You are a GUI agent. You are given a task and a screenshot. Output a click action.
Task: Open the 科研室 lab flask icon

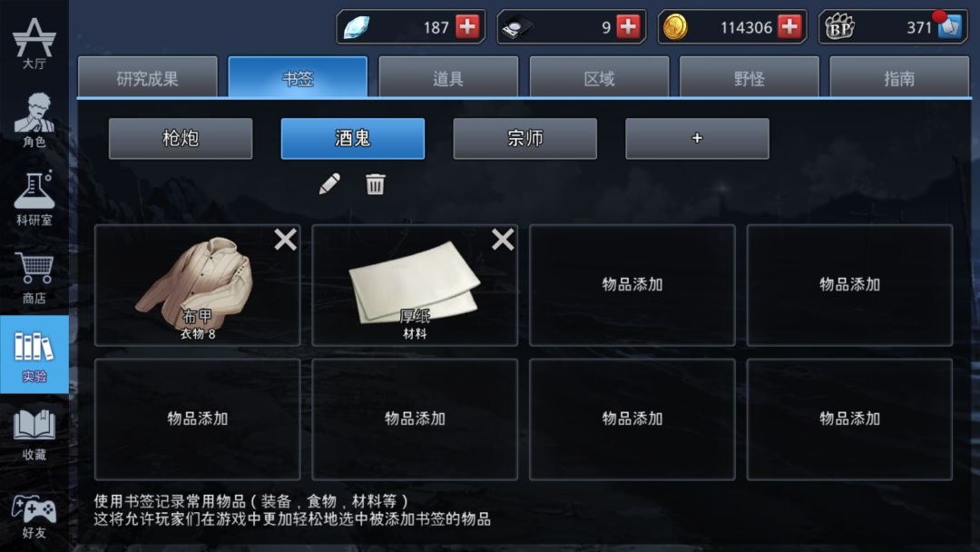(x=34, y=198)
